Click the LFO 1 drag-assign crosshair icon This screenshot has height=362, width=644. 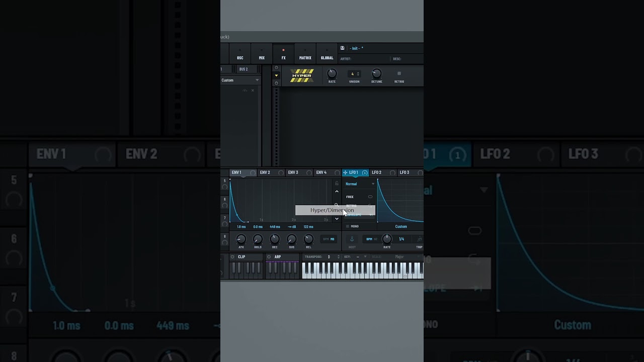[345, 172]
